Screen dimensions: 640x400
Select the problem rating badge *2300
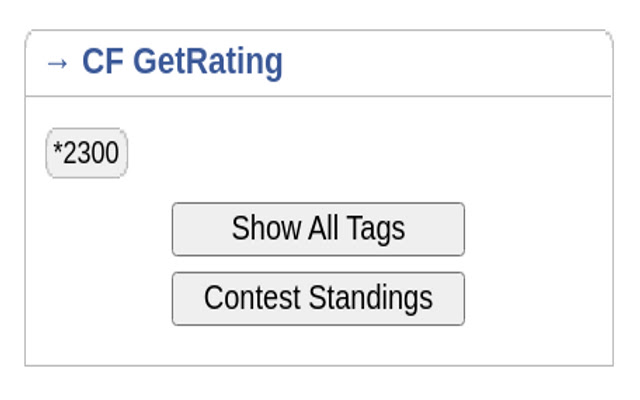point(86,154)
